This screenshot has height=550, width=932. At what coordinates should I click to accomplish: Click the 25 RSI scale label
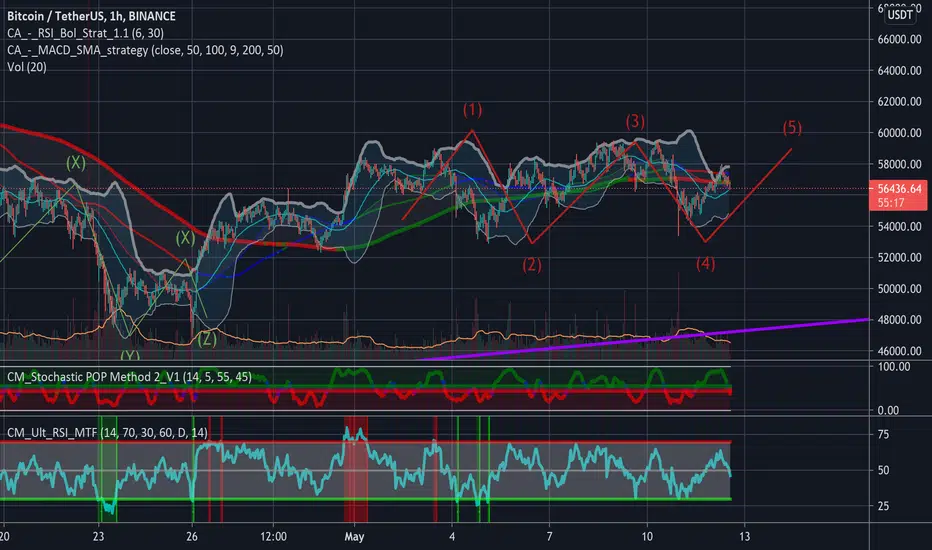[883, 506]
